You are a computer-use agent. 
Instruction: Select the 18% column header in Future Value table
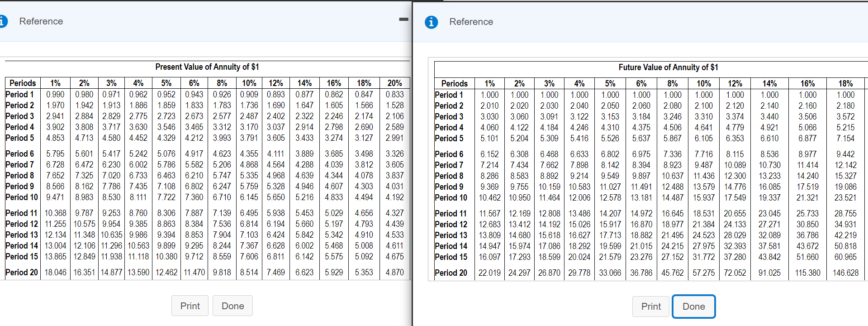pyautogui.click(x=845, y=83)
